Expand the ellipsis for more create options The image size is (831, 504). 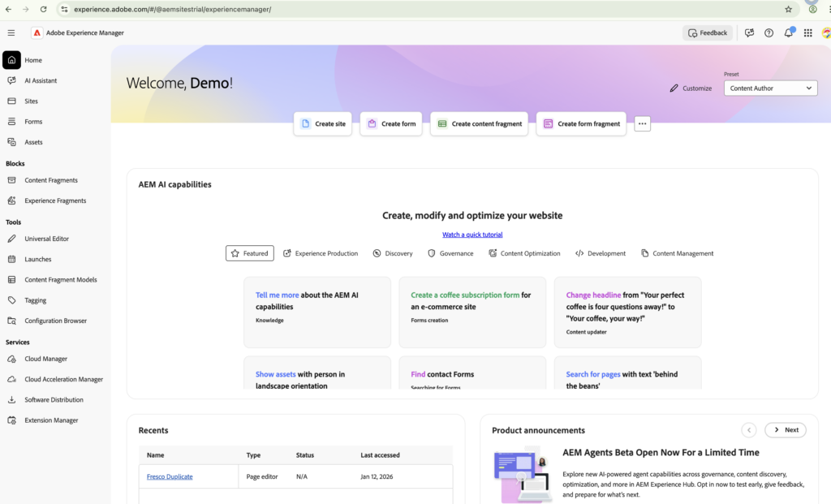[642, 123]
